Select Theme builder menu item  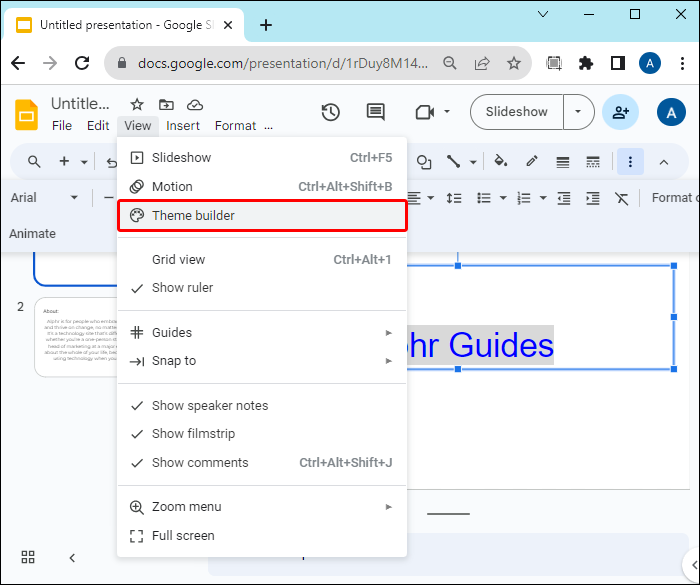[x=262, y=216]
